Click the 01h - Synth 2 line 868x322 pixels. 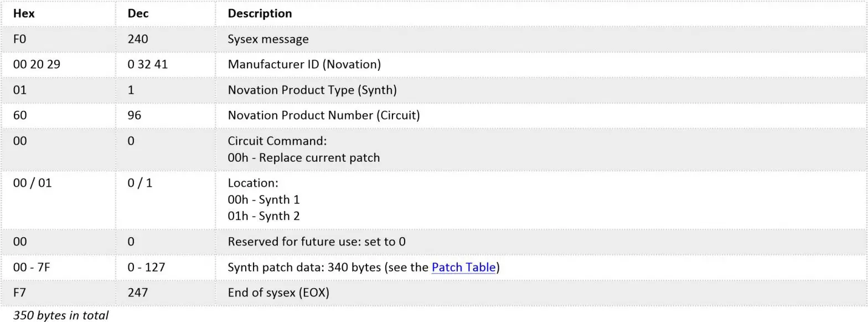(x=263, y=216)
